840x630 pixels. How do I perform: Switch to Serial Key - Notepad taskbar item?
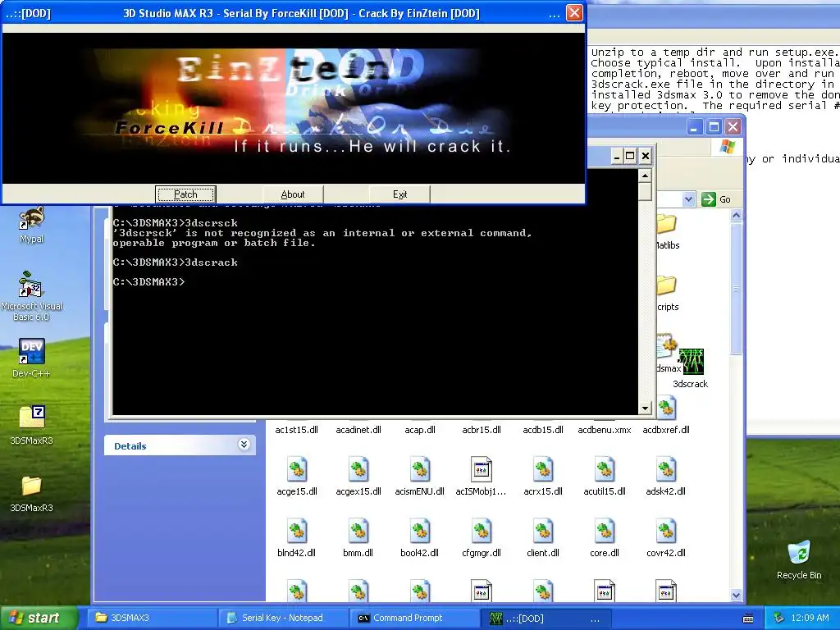coord(283,619)
